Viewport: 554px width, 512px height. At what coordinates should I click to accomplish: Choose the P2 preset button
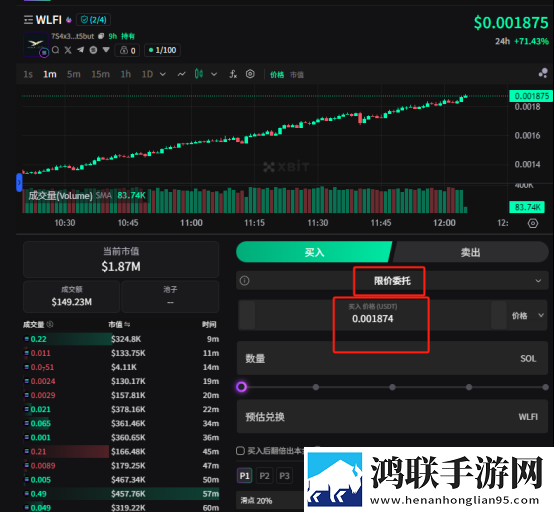(264, 476)
